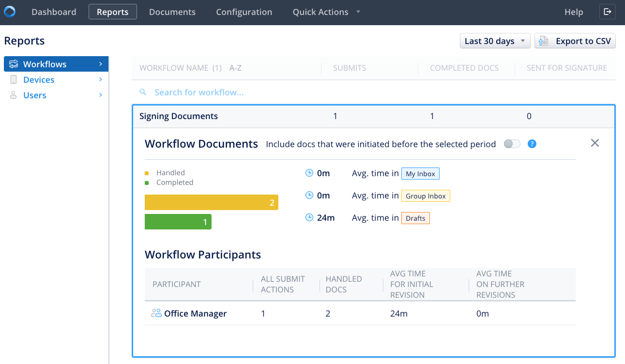Toggle include docs initiated before period
625x364 pixels.
pyautogui.click(x=512, y=144)
